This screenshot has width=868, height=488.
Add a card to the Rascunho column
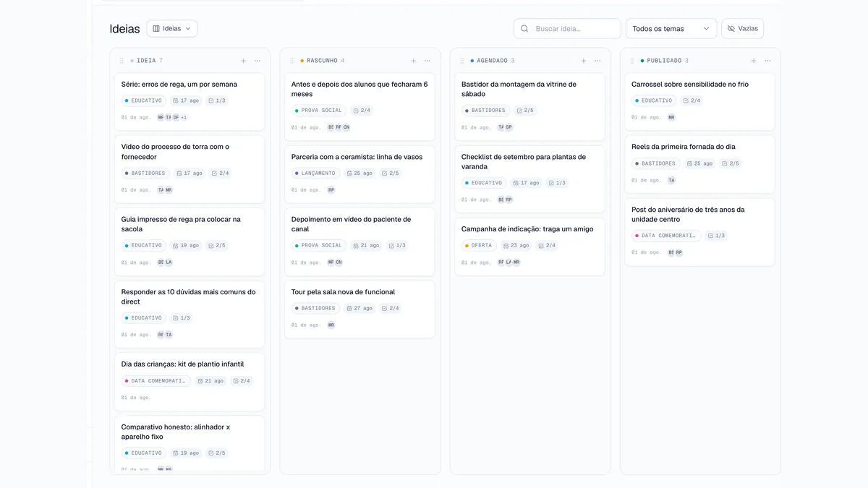(x=414, y=61)
